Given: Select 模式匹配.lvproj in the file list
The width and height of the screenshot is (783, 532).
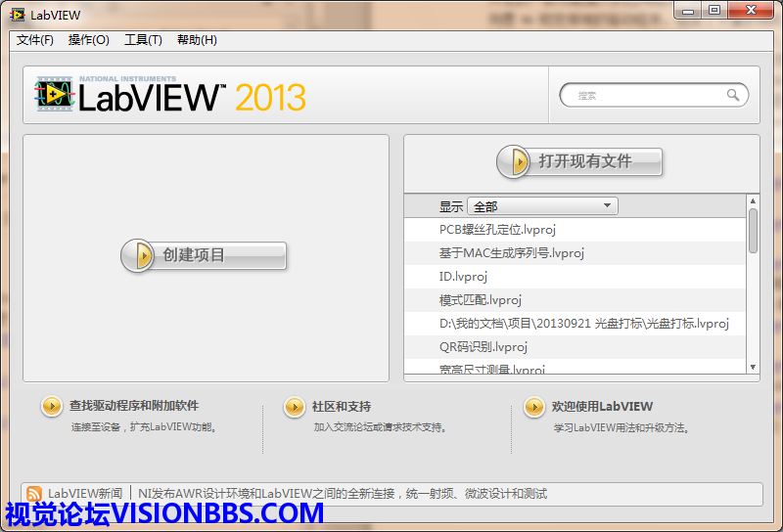Looking at the screenshot, I should (480, 300).
